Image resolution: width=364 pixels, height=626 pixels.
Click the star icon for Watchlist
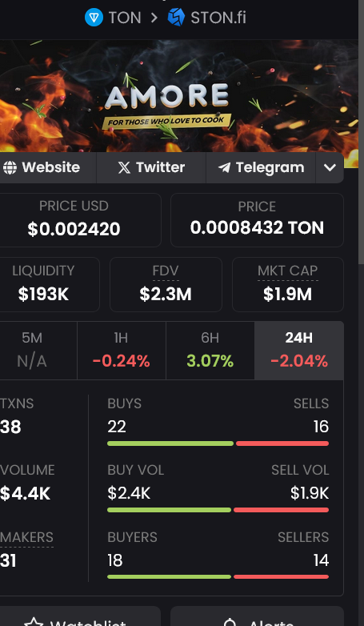[34, 623]
